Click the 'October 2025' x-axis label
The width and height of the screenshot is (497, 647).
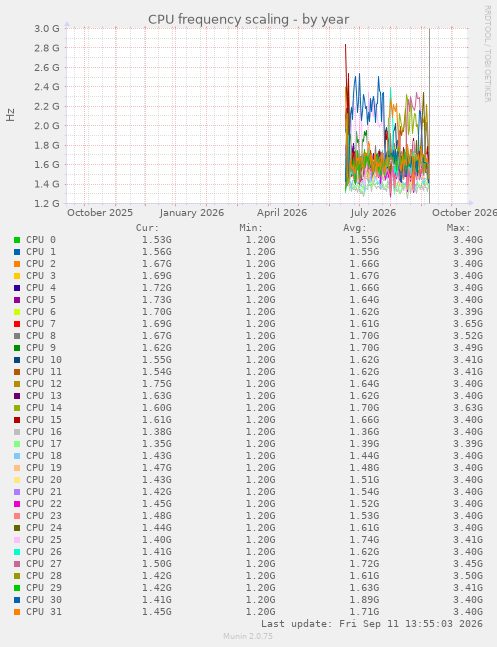(100, 213)
